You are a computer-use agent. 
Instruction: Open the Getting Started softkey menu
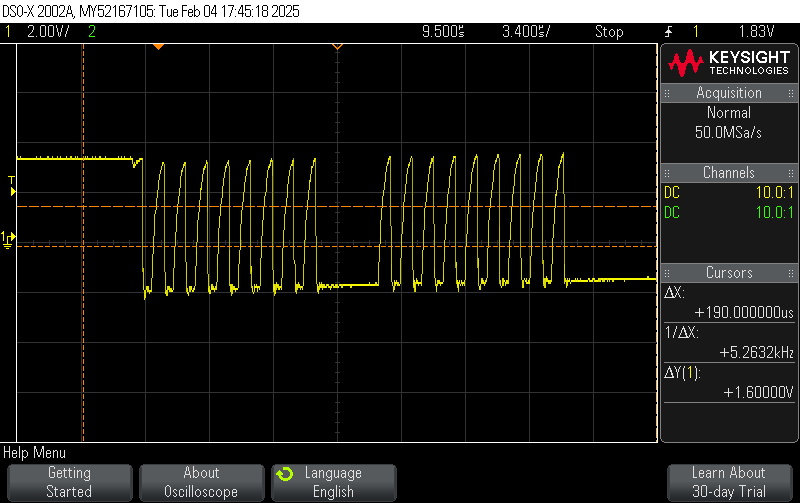(x=69, y=482)
